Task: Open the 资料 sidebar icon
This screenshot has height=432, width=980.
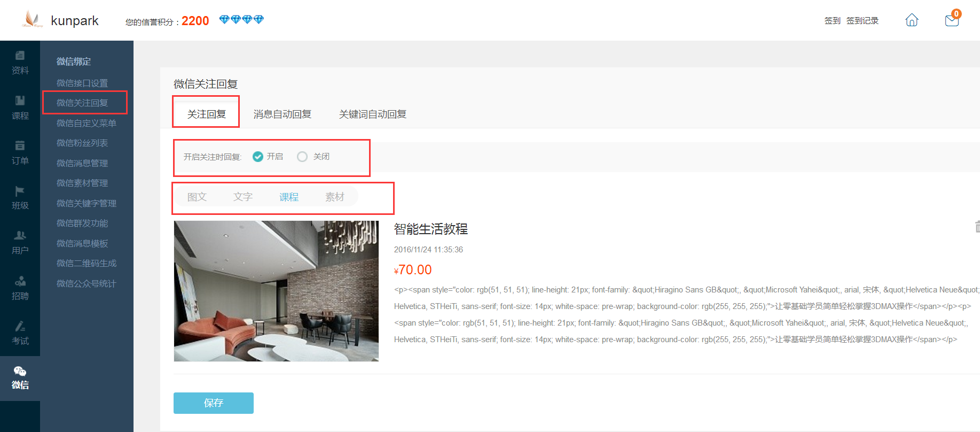Action: (x=20, y=63)
